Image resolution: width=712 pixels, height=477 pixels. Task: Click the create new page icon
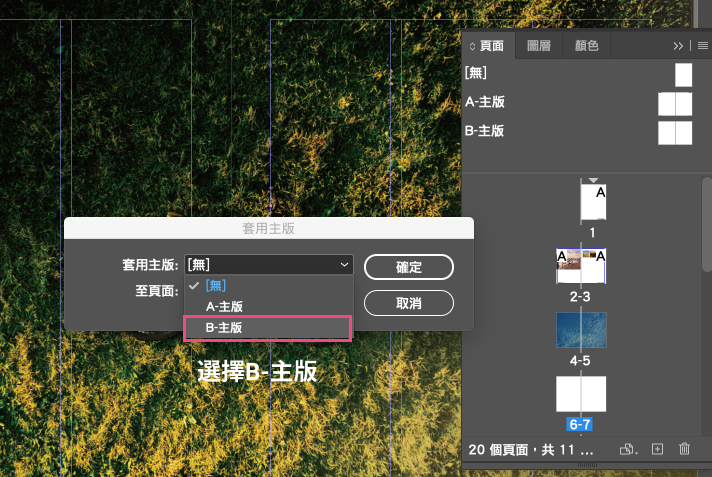coord(657,449)
